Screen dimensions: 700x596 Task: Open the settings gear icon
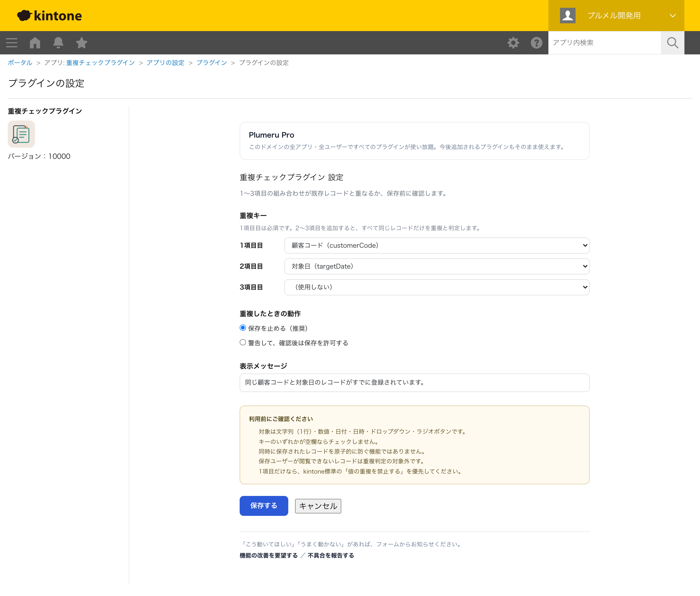(513, 43)
